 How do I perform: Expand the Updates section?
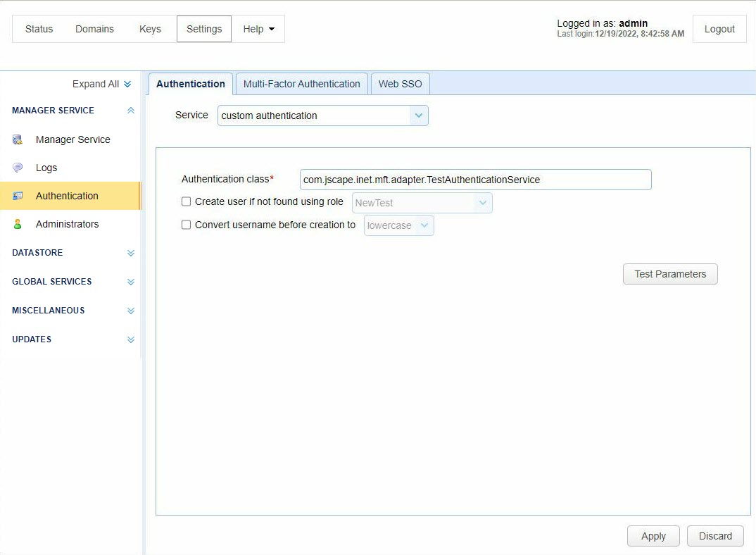click(130, 339)
